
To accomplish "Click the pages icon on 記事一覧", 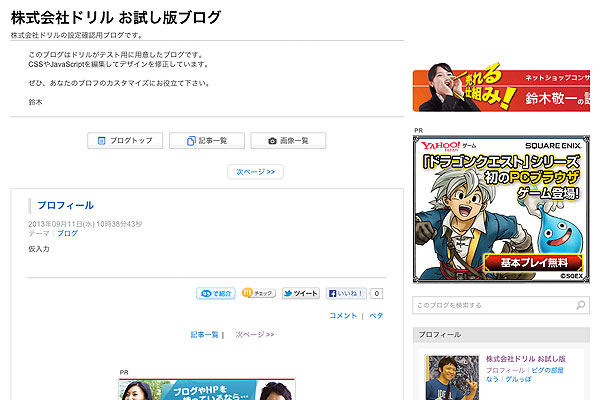I will tap(191, 141).
